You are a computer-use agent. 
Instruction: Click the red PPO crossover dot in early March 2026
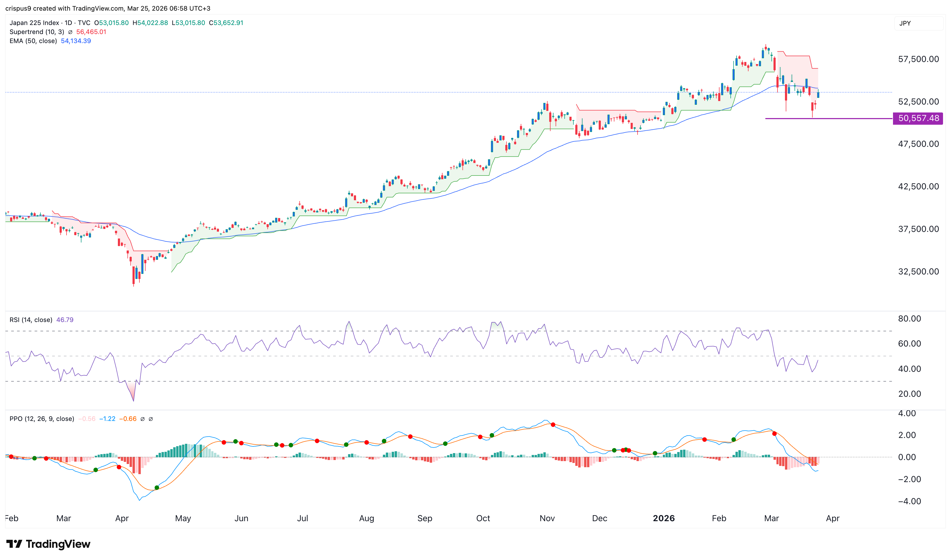[774, 434]
